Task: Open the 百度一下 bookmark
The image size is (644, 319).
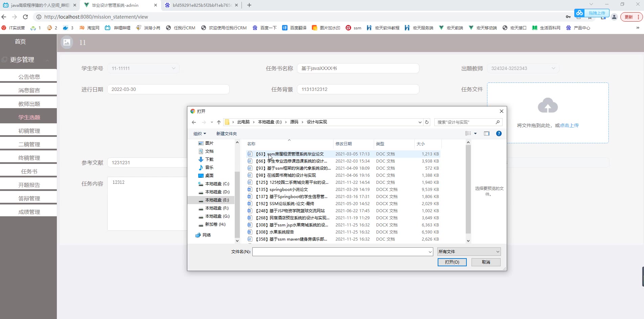Action: point(264,28)
